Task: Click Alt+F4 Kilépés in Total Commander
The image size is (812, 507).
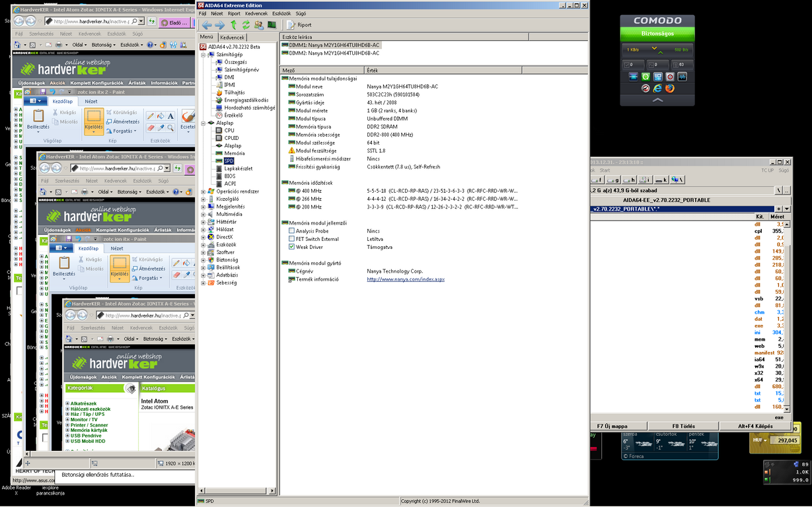Action: [x=755, y=426]
